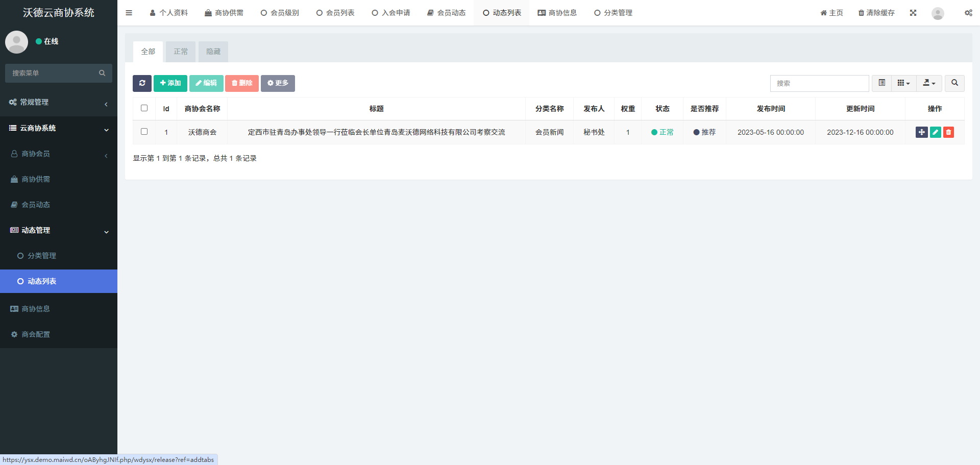Click the article title starting 定西市驻青岛办事处
Image resolution: width=980 pixels, height=465 pixels.
point(376,132)
